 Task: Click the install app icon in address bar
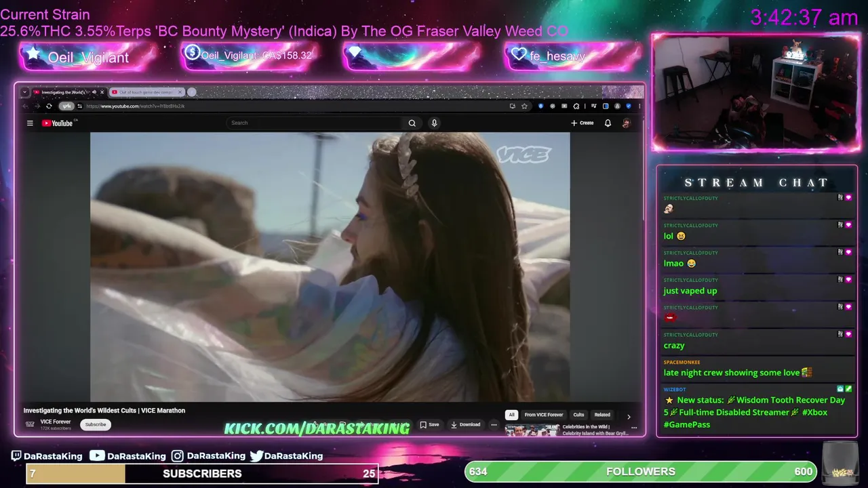[x=513, y=106]
